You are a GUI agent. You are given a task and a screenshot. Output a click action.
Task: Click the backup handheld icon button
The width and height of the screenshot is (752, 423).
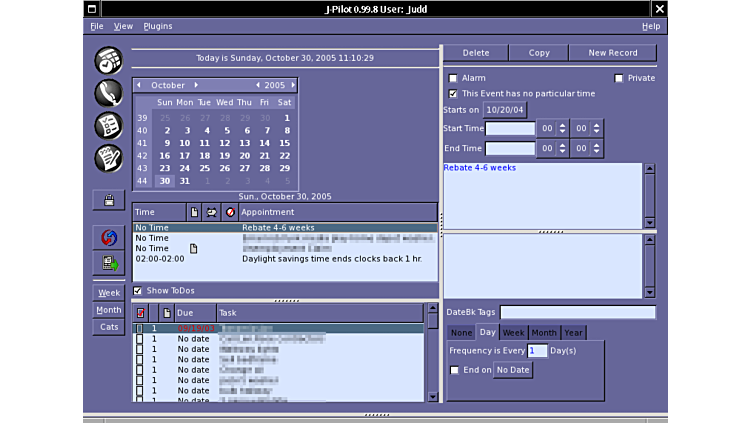108,263
